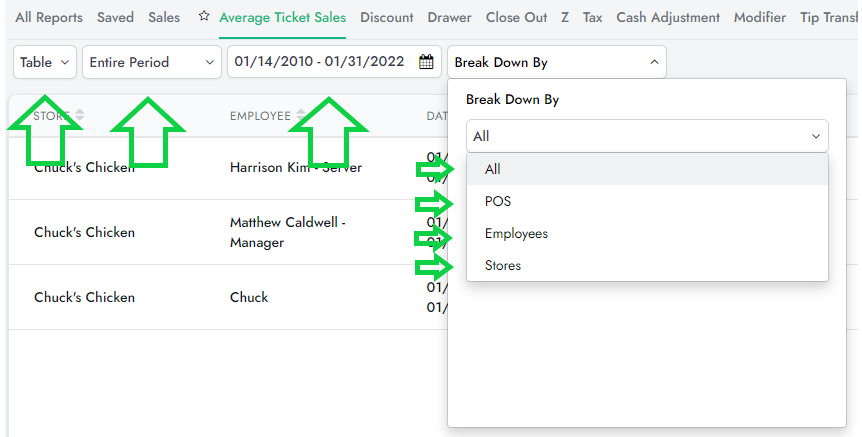Click the star favorite icon
Screen dimensions: 862x437
pyautogui.click(x=204, y=17)
